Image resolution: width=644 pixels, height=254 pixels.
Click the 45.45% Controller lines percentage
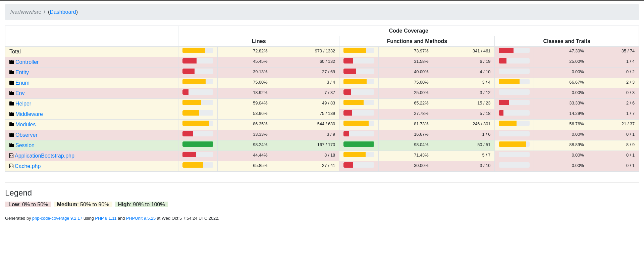click(260, 61)
